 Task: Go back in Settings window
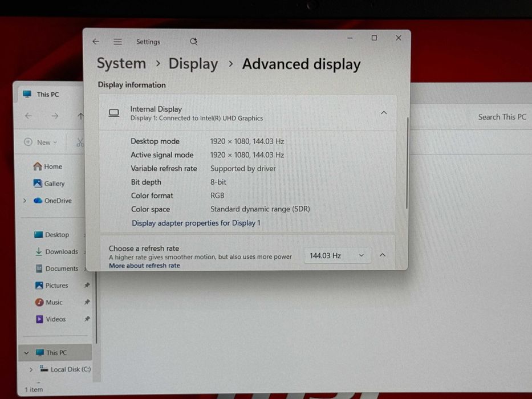96,42
